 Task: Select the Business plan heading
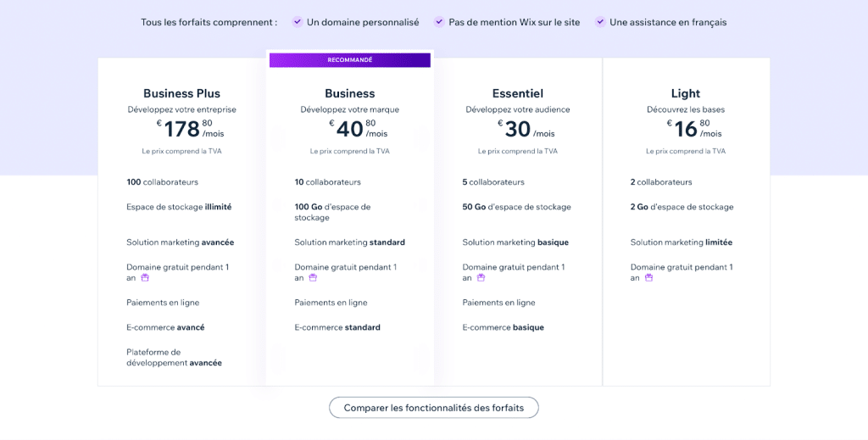(349, 93)
